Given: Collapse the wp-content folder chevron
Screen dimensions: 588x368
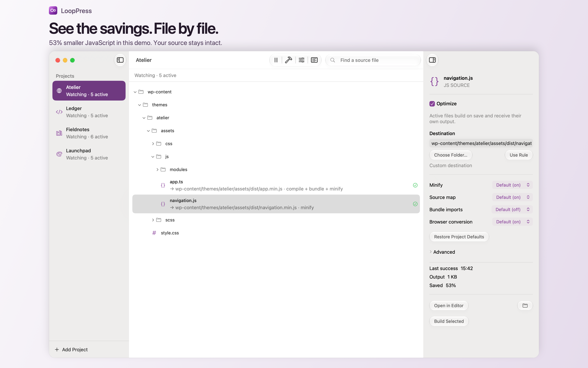Looking at the screenshot, I should tap(135, 92).
